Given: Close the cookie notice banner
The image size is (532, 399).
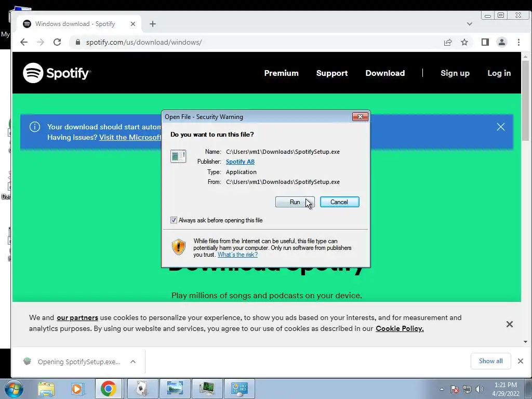Looking at the screenshot, I should pyautogui.click(x=509, y=324).
